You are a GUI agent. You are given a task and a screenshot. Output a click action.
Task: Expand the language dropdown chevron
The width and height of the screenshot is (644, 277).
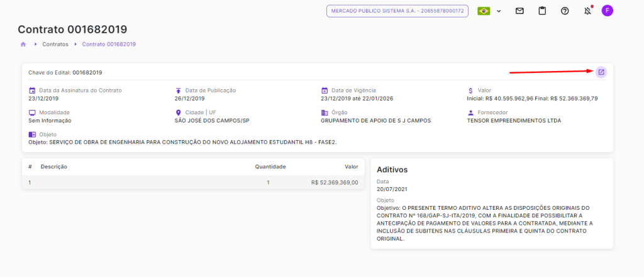497,11
